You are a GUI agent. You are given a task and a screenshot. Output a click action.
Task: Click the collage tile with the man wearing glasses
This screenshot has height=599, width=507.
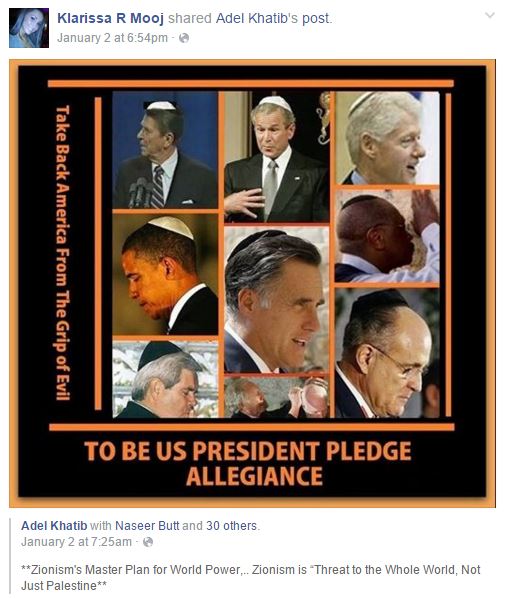point(387,353)
